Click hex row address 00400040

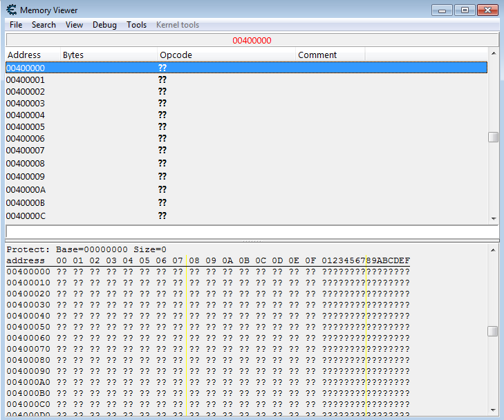click(28, 316)
